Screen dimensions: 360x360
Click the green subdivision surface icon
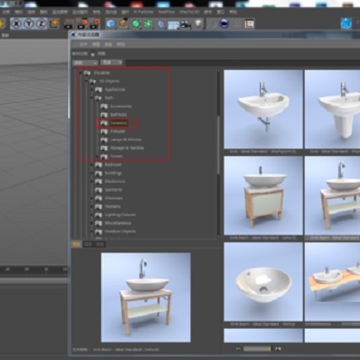coord(136,24)
